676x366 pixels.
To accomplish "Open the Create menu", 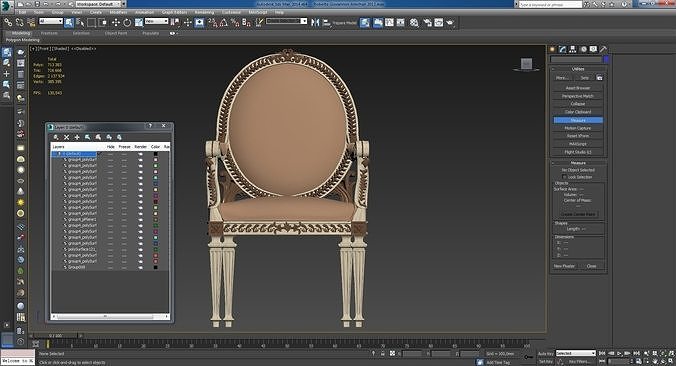I will (x=96, y=13).
